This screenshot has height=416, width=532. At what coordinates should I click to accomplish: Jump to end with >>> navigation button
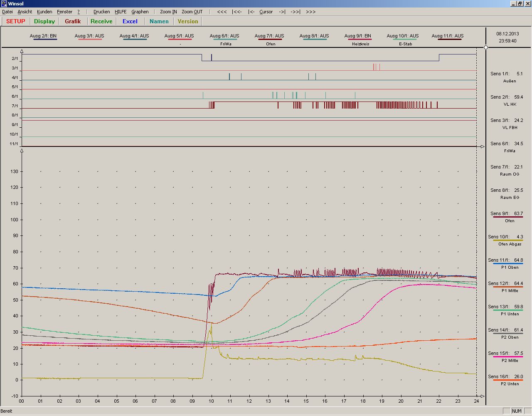click(310, 12)
